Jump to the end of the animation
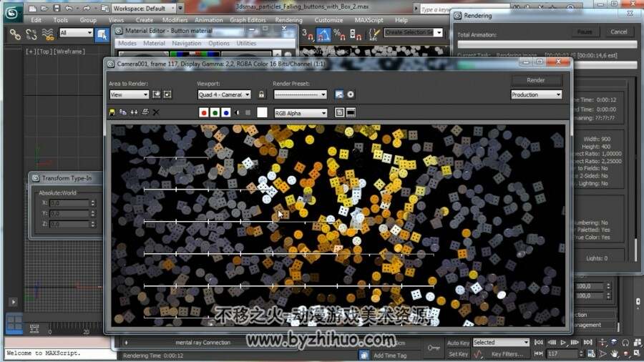 (x=588, y=342)
